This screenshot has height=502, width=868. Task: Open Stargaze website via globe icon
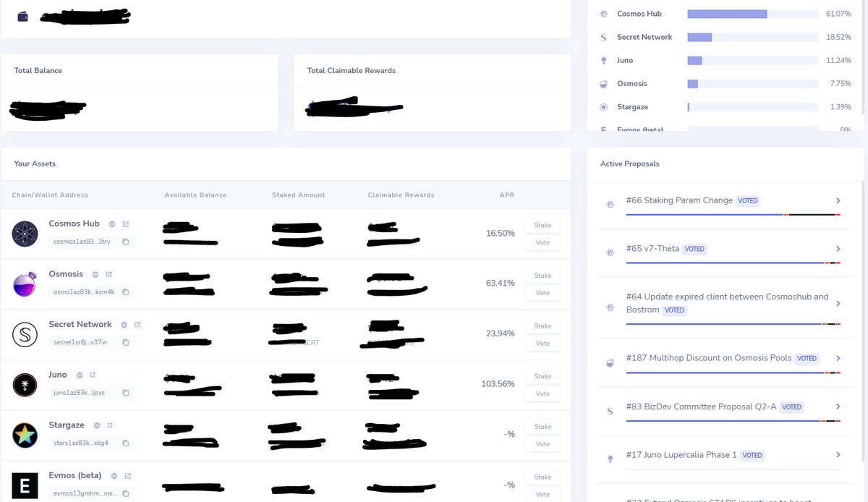(x=97, y=425)
